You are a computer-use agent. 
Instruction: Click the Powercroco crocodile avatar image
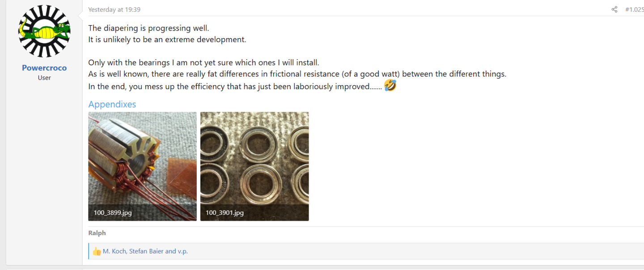44,31
